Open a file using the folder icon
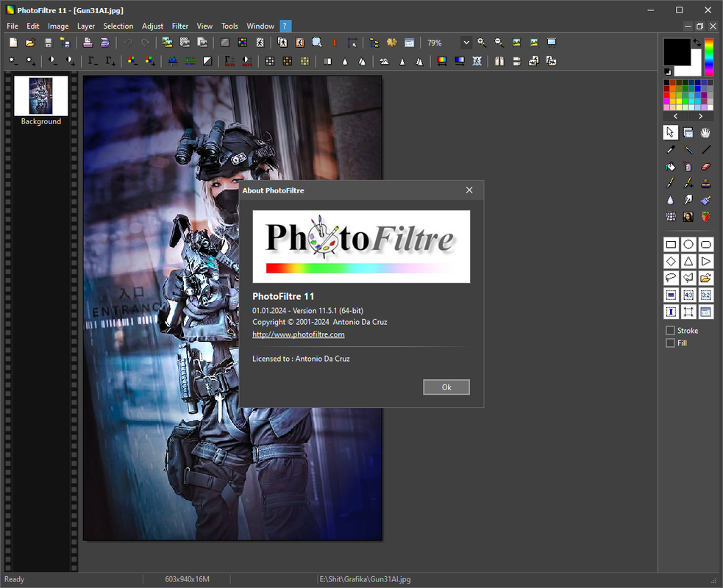723x588 pixels. coord(30,43)
